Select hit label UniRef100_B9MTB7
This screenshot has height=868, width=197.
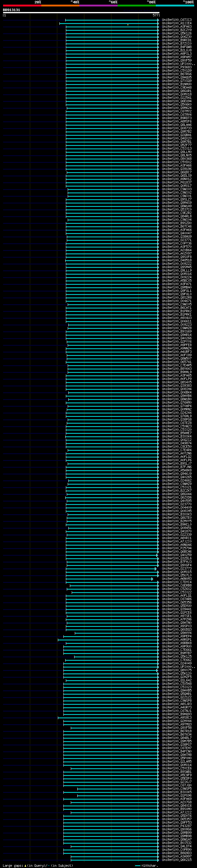click(x=176, y=653)
